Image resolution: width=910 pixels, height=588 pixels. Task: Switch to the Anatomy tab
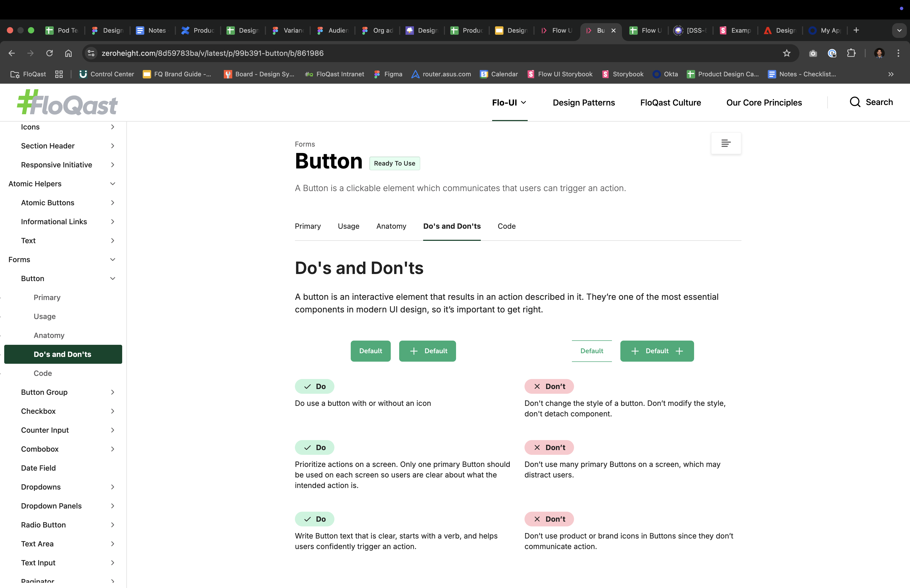point(391,226)
